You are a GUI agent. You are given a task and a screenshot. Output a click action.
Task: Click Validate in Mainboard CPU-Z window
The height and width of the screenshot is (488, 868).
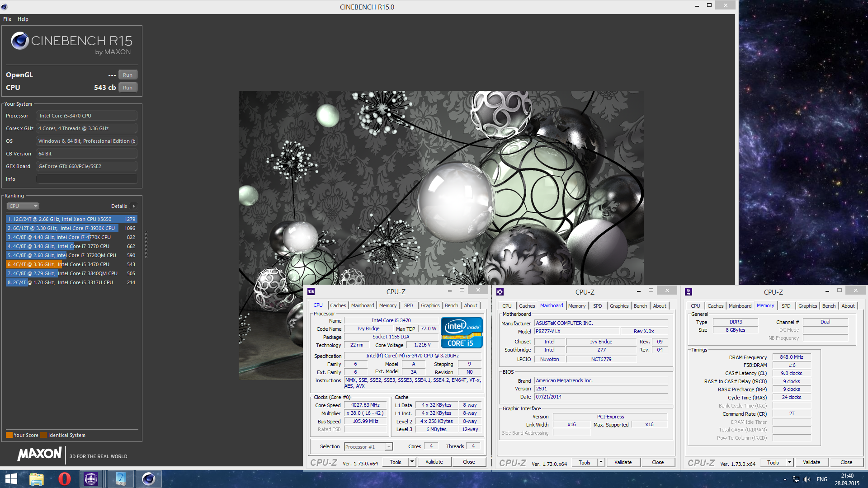(x=623, y=462)
